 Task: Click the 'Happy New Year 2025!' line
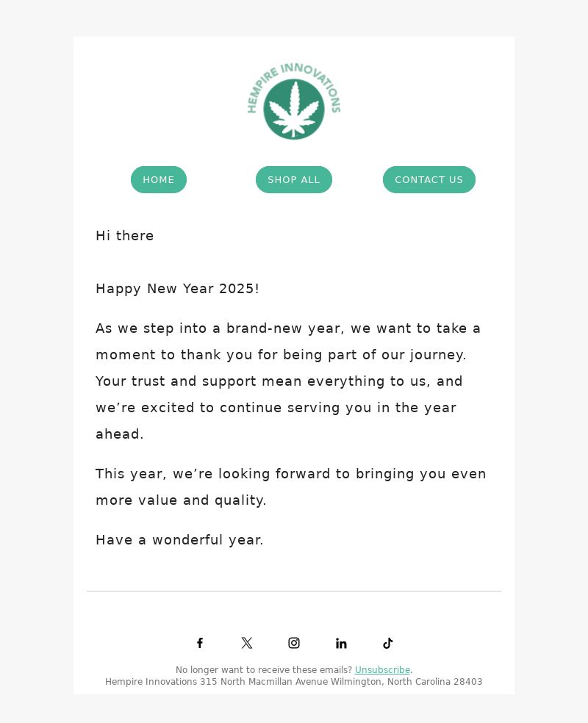coord(177,289)
